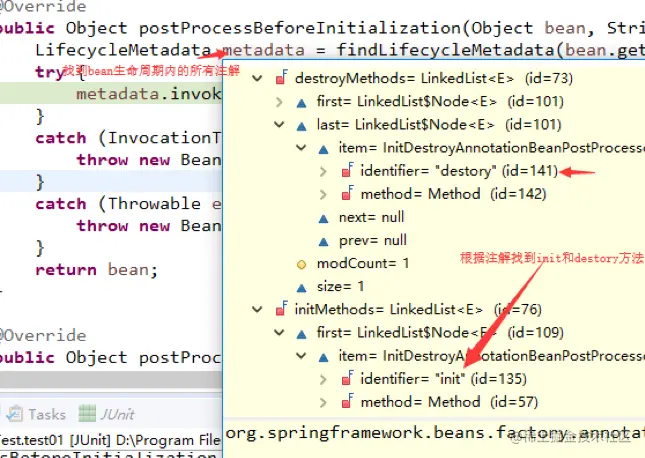Image resolution: width=645 pixels, height=458 pixels.
Task: Select prev= null row
Action: (x=373, y=240)
